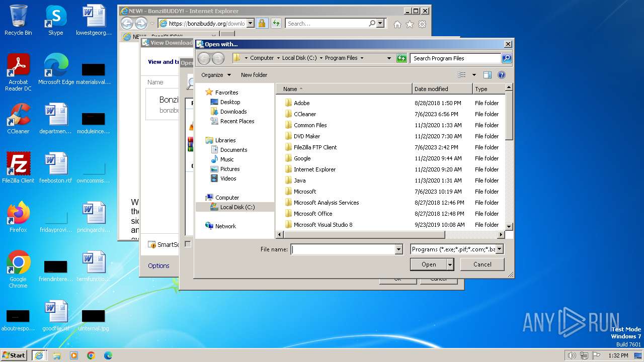Click the IE back navigation button
This screenshot has width=644, height=362.
pyautogui.click(x=127, y=23)
